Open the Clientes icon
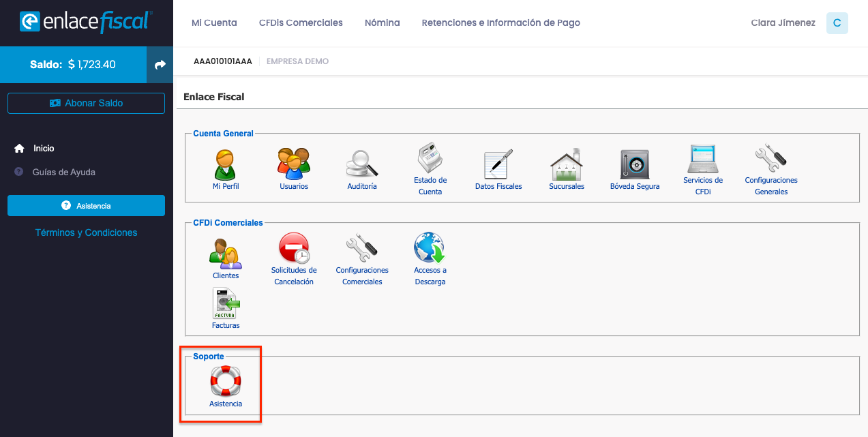The width and height of the screenshot is (868, 437). (x=226, y=254)
